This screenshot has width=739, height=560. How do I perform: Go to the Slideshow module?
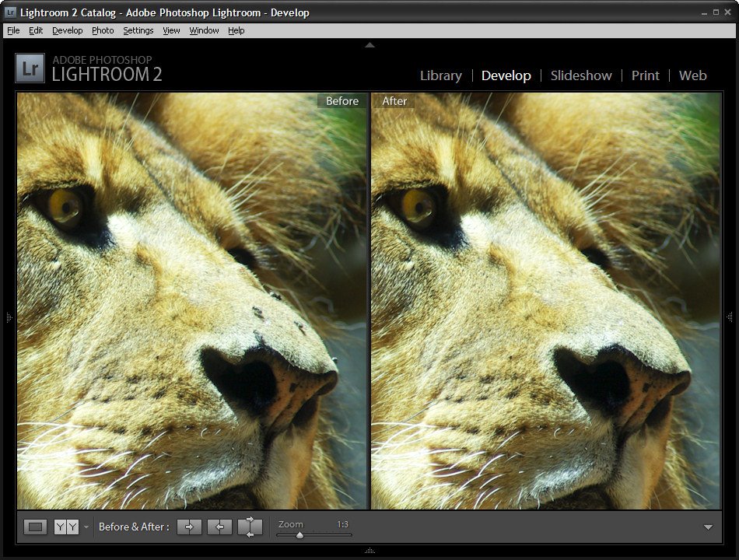(581, 75)
